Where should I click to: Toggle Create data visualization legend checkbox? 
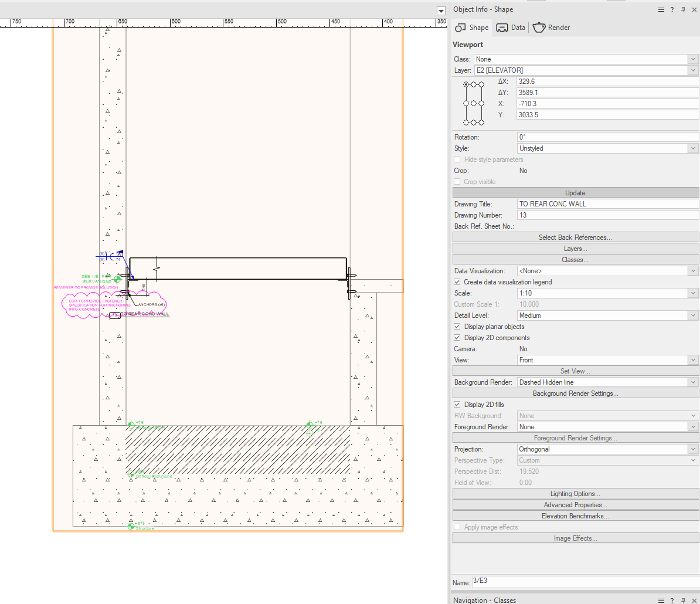click(x=457, y=282)
